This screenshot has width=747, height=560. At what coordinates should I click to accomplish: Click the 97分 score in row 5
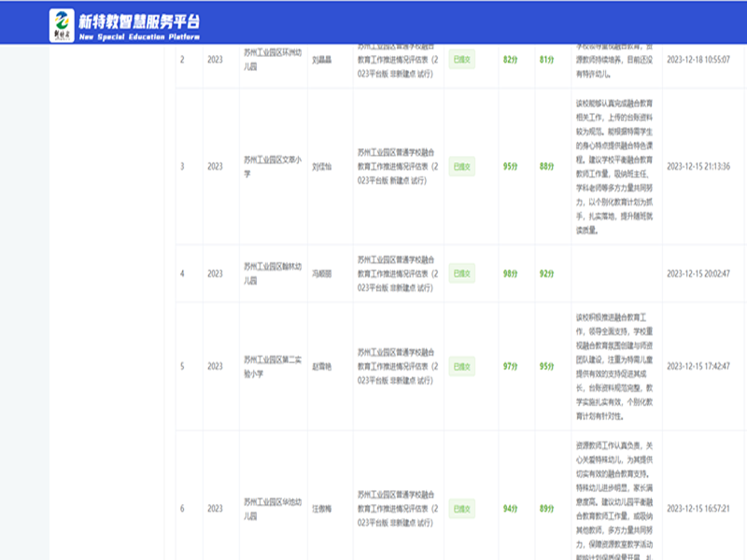pyautogui.click(x=511, y=367)
